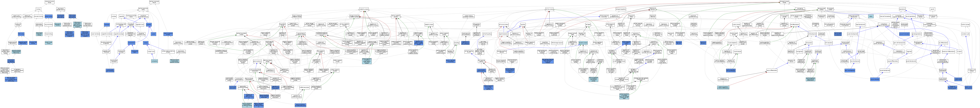This screenshot has width=980, height=108.
Task: Select the light-blue 'apoptotic process' node
Action: coord(583,43)
